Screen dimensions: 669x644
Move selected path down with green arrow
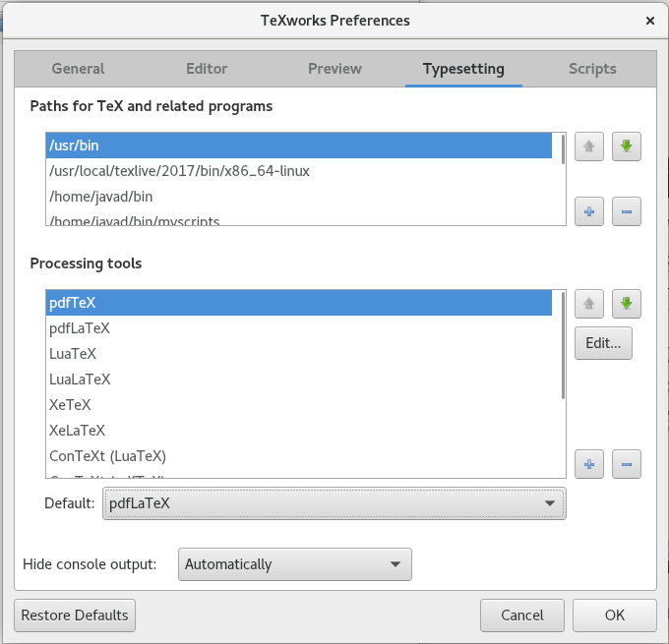tap(627, 147)
